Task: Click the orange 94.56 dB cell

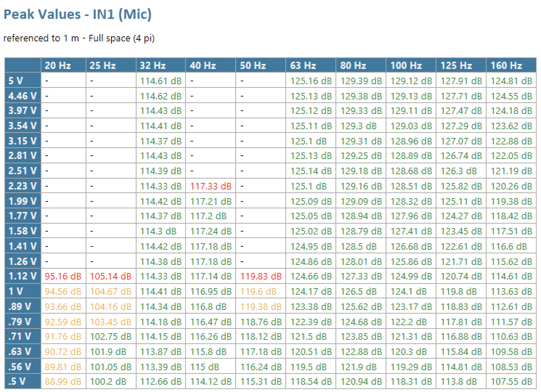Action: coord(64,291)
